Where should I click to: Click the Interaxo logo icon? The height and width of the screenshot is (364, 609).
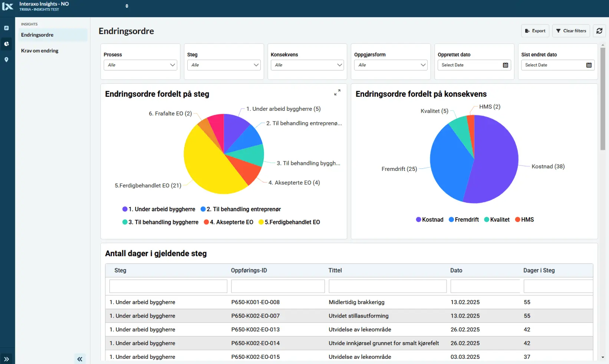coord(8,6)
